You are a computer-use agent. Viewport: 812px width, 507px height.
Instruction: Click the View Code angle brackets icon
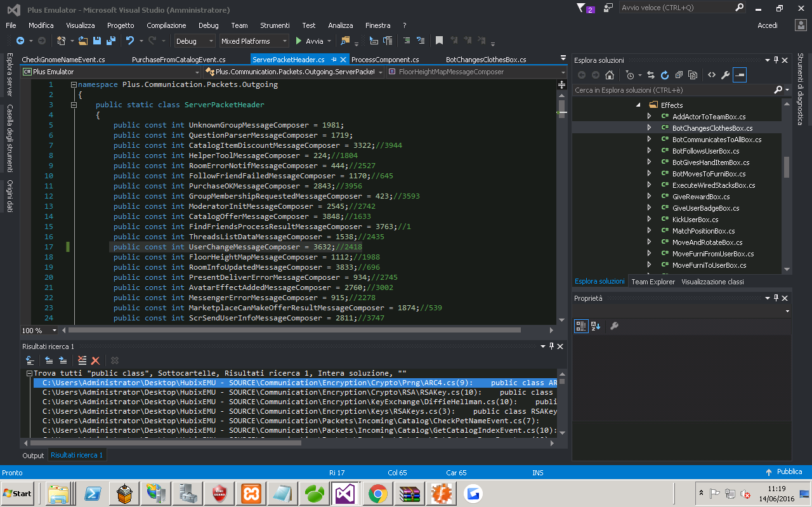pos(712,75)
